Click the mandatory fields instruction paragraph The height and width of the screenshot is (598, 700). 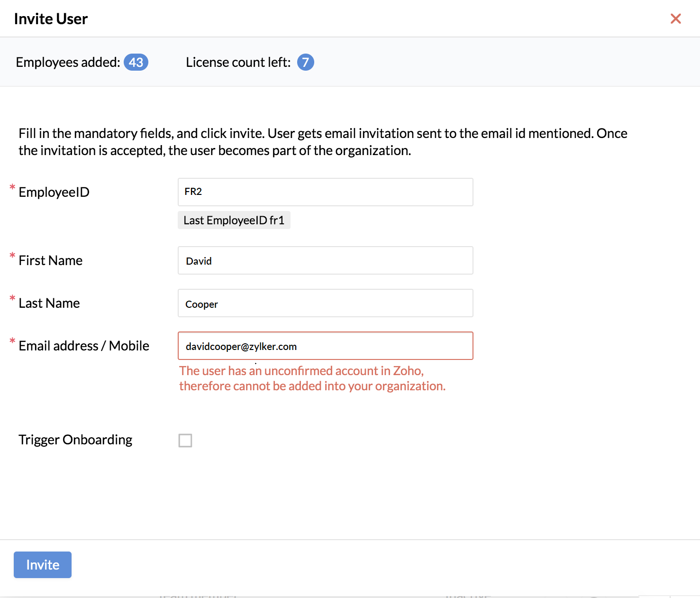pos(323,142)
